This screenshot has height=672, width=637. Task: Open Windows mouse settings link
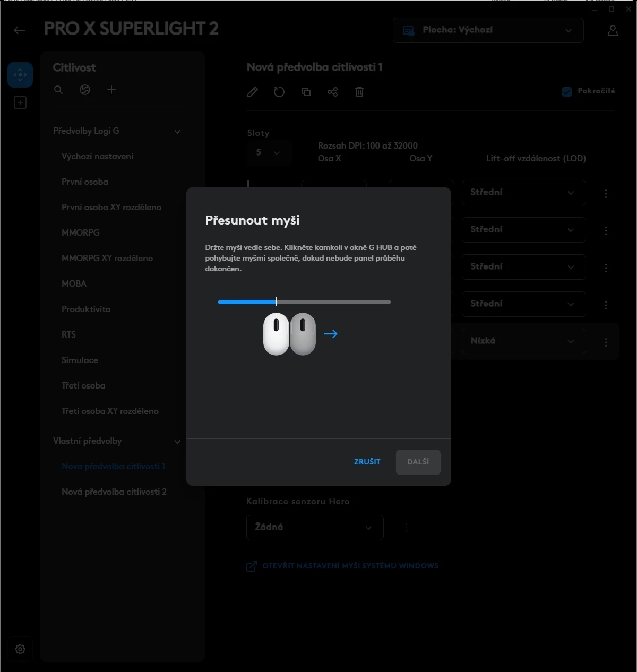tap(342, 566)
